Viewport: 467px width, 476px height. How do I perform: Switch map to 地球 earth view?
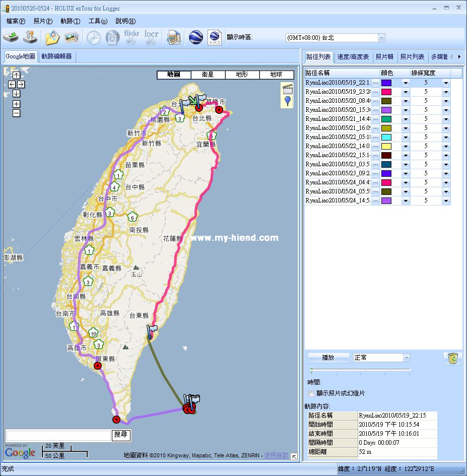[x=277, y=75]
